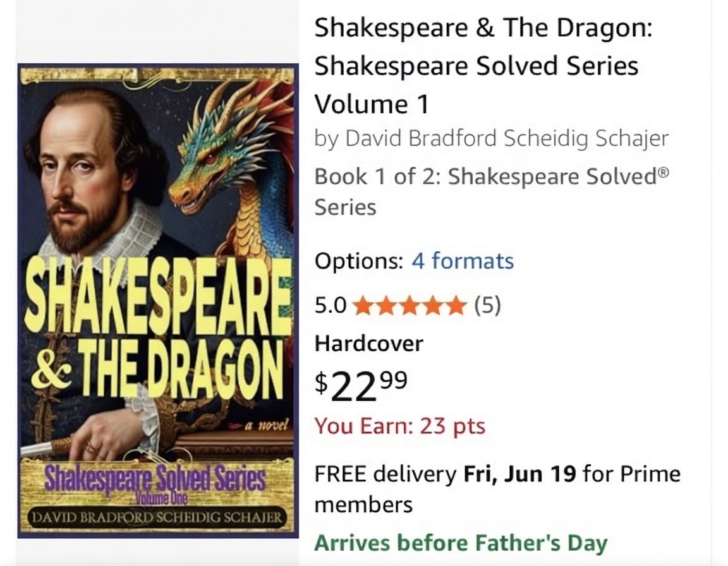
Task: Click the five-star rating icons
Action: click(x=409, y=306)
